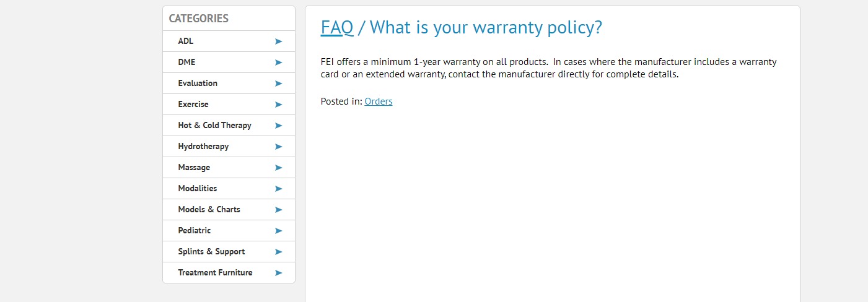This screenshot has width=868, height=302.
Task: Click the arrow icon next to Massage
Action: (278, 168)
